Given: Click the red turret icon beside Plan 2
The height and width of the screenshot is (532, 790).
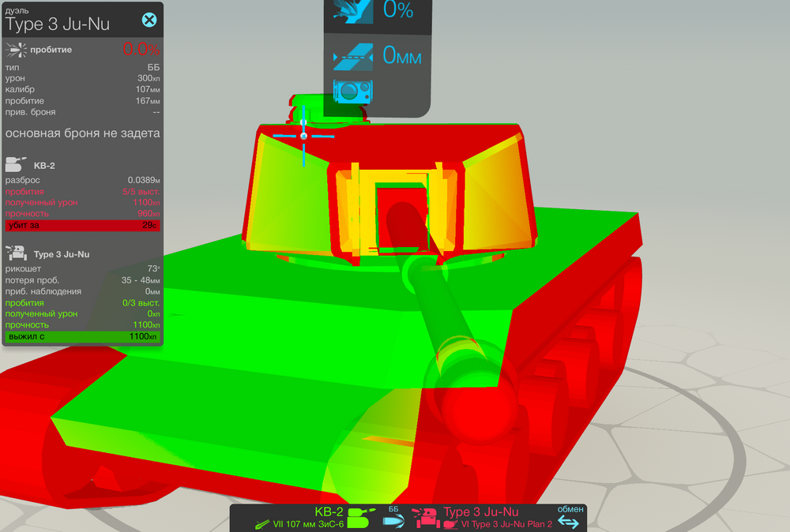Looking at the screenshot, I should pos(450,524).
